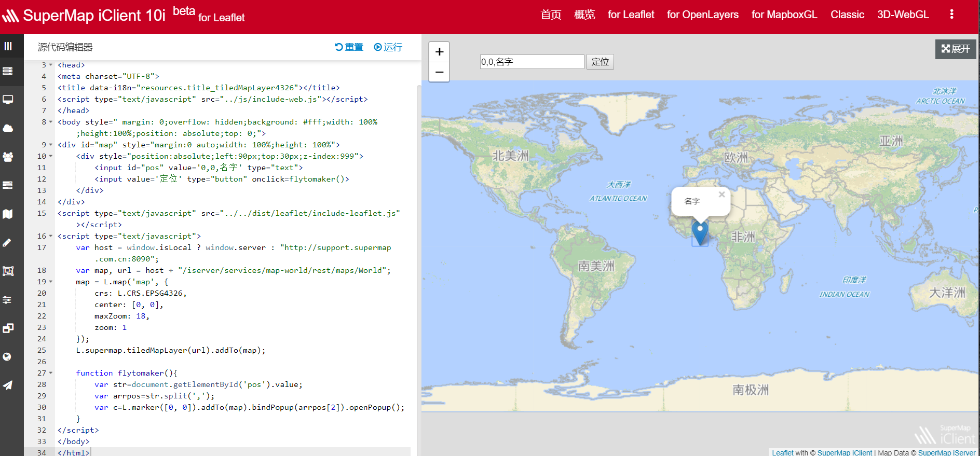The height and width of the screenshot is (456, 980).
Task: Zoom out the map with minus button
Action: pos(439,72)
